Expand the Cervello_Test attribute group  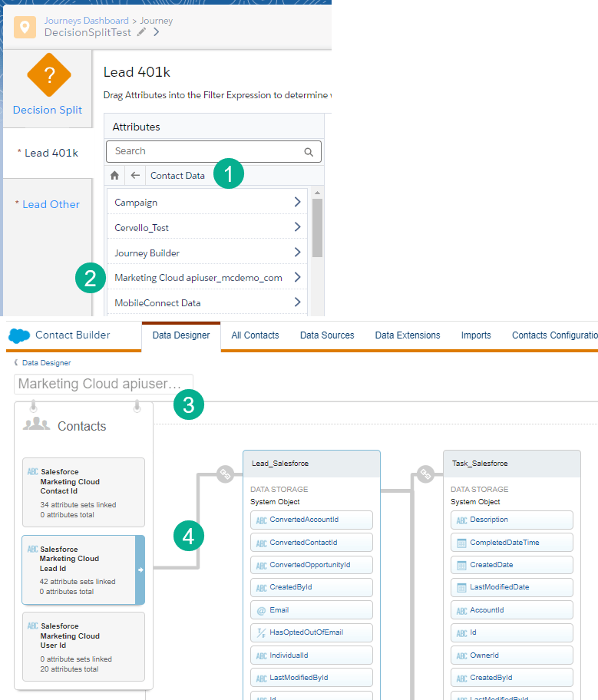pyautogui.click(x=297, y=228)
